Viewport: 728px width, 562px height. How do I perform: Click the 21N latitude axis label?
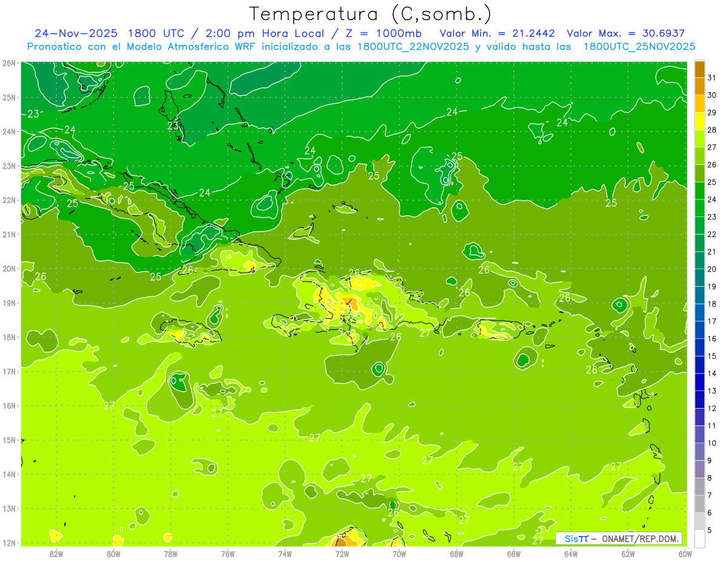tap(9, 234)
